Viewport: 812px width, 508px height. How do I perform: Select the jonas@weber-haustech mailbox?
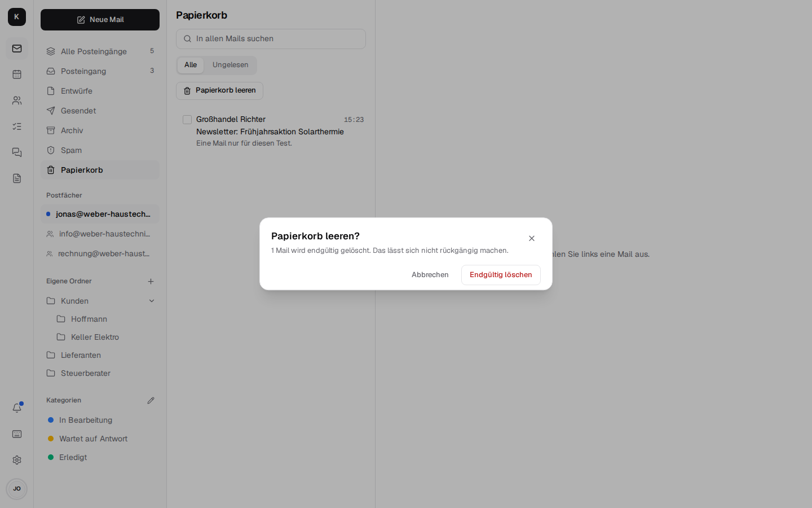[100, 214]
